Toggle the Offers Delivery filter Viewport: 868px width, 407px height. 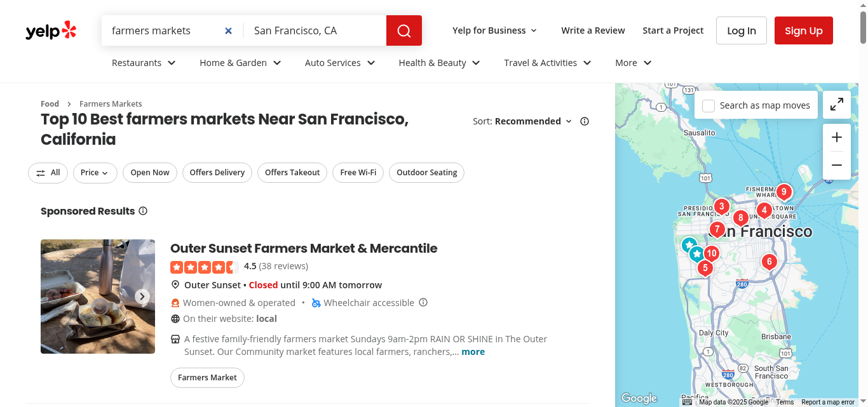pyautogui.click(x=217, y=173)
